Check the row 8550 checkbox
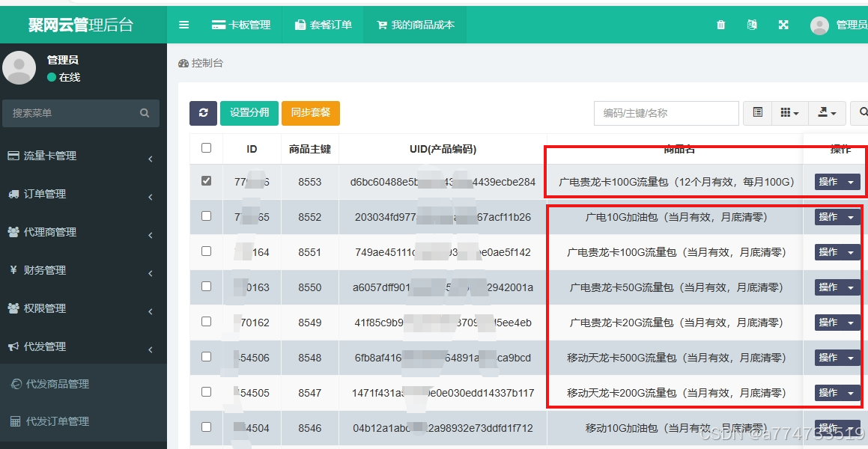The height and width of the screenshot is (449, 868). (x=207, y=287)
